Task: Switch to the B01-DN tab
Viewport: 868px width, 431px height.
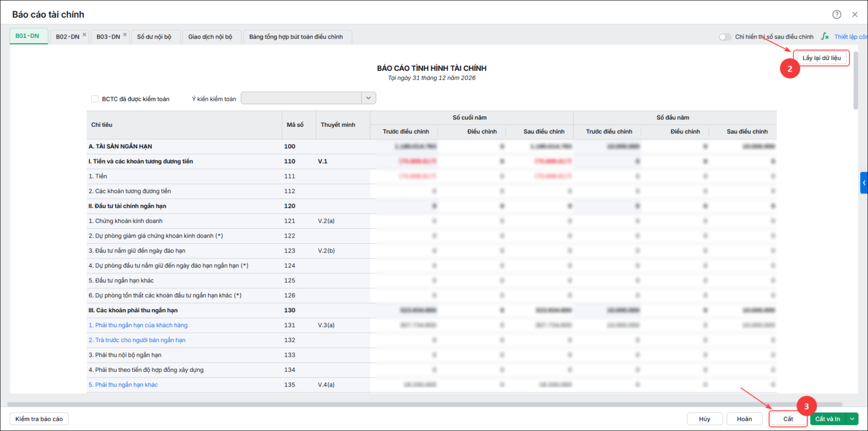Action: pyautogui.click(x=28, y=36)
